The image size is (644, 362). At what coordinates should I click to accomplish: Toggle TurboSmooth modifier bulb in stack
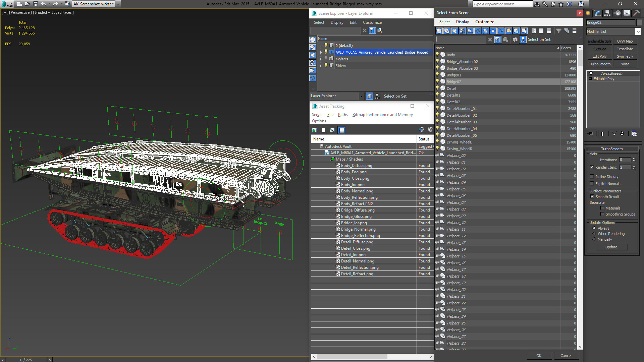591,73
